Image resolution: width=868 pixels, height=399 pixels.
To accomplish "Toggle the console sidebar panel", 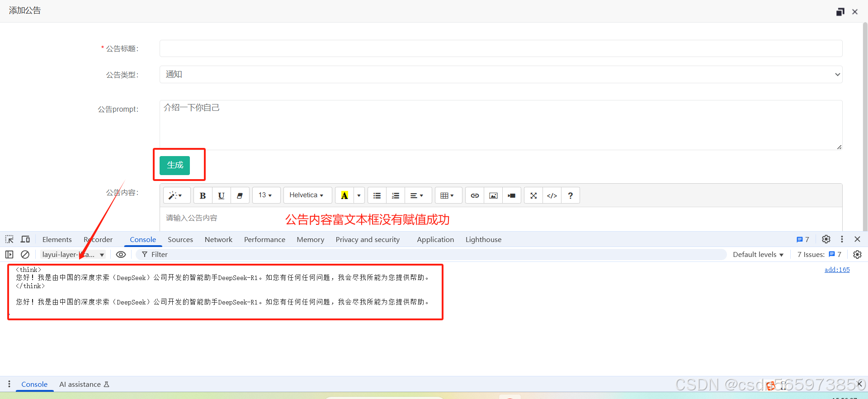I will [x=9, y=255].
